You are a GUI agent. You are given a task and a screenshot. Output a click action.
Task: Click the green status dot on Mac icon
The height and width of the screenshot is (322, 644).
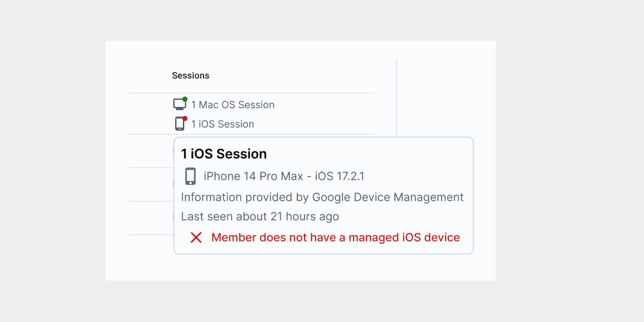coord(185,99)
